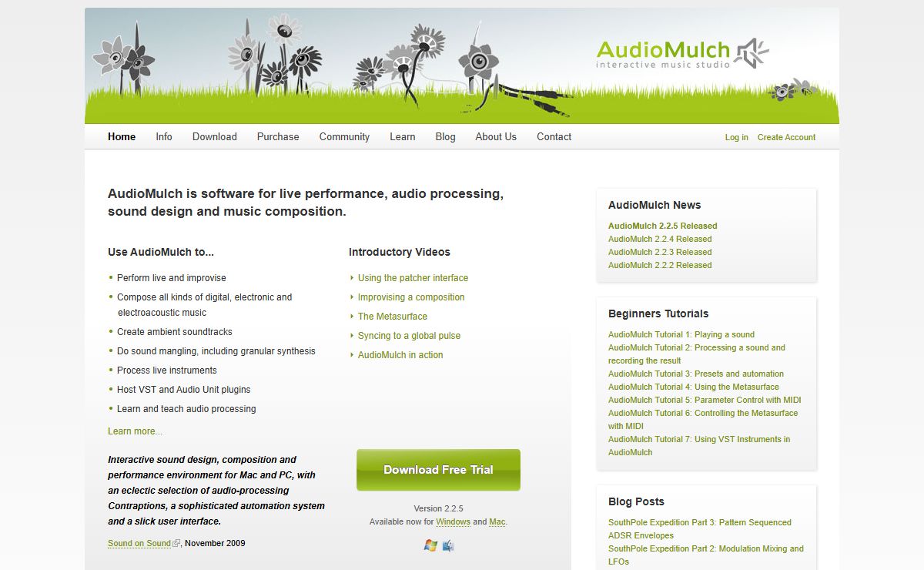The height and width of the screenshot is (570, 924).
Task: Click the Process live instruments bullet
Action: [x=167, y=370]
